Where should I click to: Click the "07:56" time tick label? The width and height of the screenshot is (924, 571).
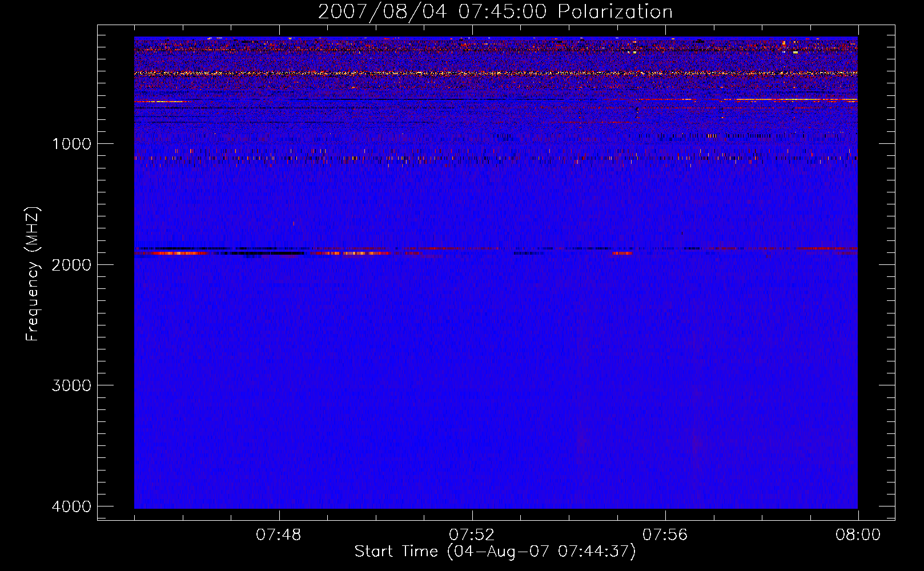[x=665, y=535]
